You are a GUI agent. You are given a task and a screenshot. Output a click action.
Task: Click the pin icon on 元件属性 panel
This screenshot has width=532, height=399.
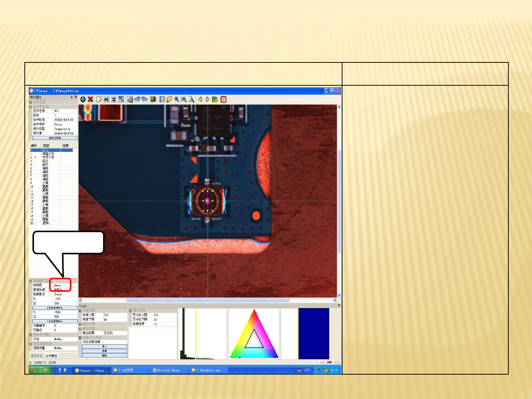[x=76, y=97]
